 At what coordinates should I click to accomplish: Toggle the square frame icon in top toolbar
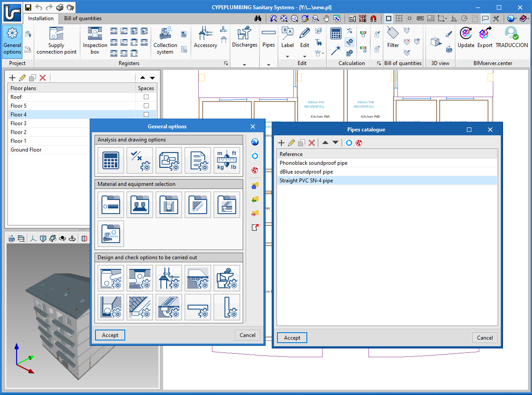(x=389, y=18)
